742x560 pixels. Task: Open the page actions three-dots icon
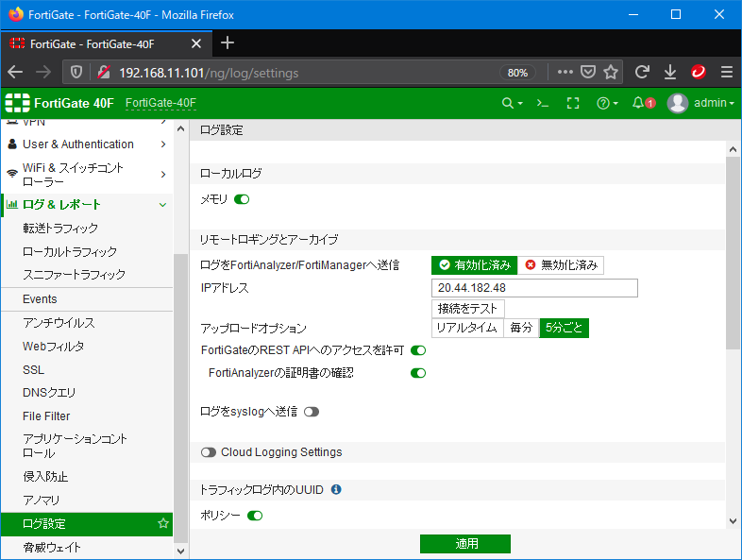point(565,72)
